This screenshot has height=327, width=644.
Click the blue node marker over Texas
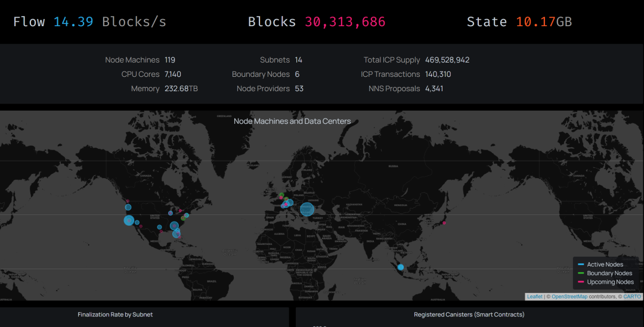pyautogui.click(x=159, y=227)
